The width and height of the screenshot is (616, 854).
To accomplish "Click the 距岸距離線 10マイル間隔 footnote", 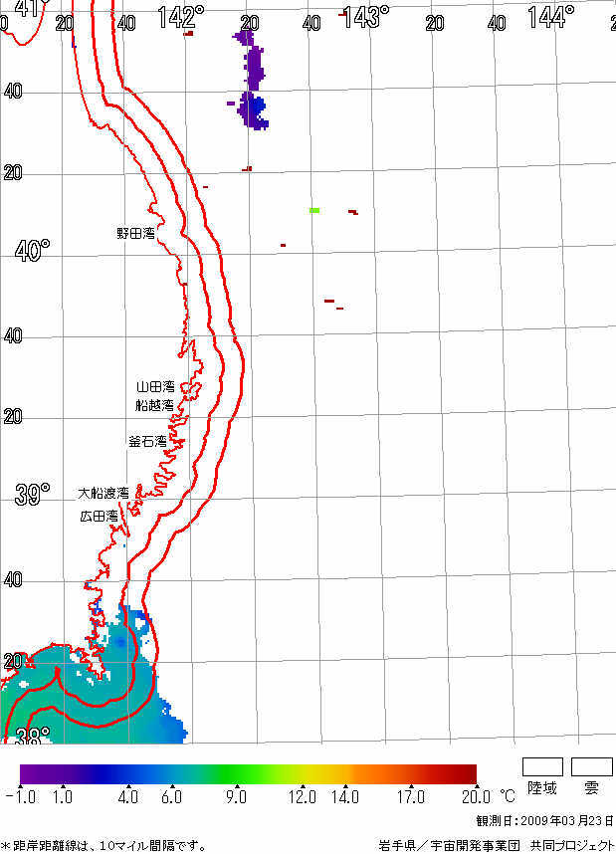I will point(103,846).
